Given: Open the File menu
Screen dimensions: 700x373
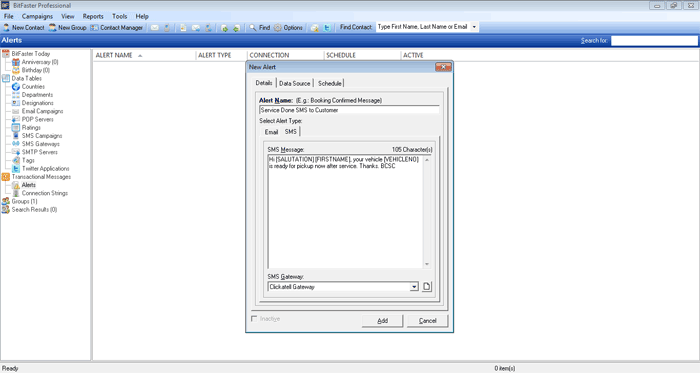Looking at the screenshot, I should pyautogui.click(x=8, y=16).
